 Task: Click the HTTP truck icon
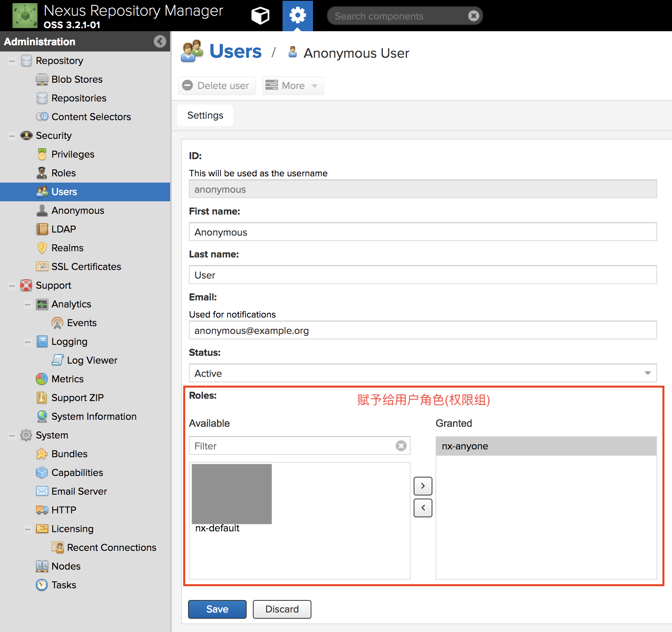pyautogui.click(x=42, y=510)
